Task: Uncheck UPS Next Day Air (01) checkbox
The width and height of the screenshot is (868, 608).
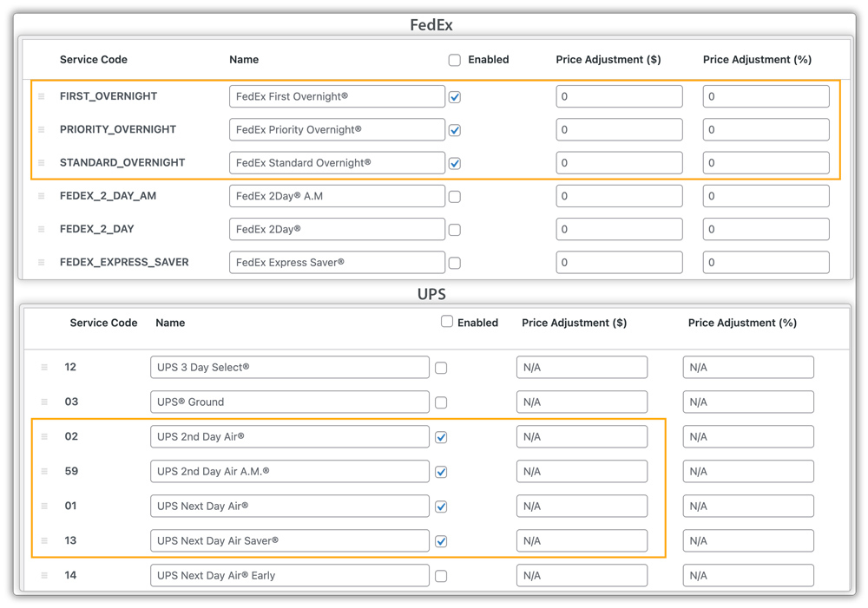Action: 441,507
